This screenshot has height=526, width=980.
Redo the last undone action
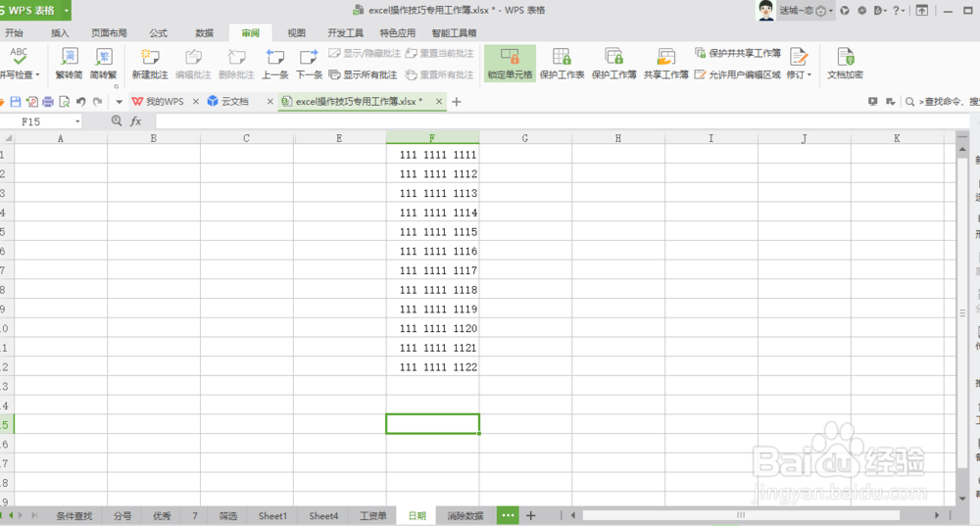tap(97, 101)
